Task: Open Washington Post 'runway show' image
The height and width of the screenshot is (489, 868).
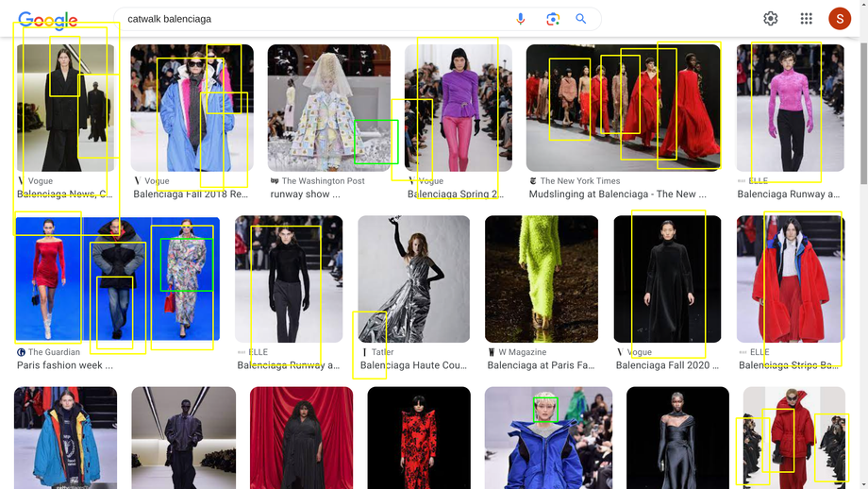Action: (x=329, y=108)
